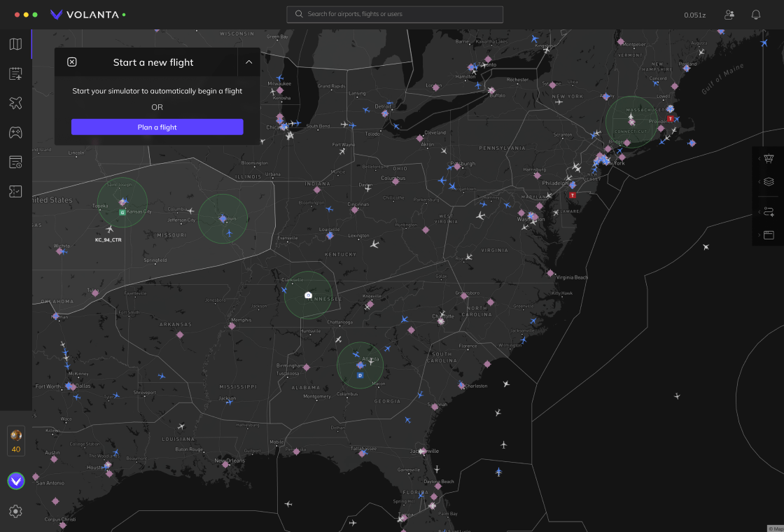Click the level 40 achievement badge

15,441
